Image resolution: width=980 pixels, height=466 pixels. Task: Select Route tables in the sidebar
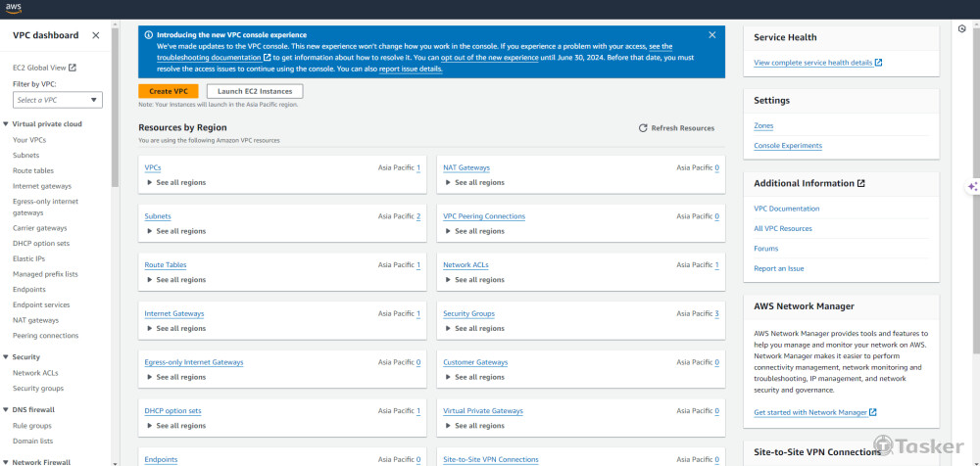pos(33,170)
